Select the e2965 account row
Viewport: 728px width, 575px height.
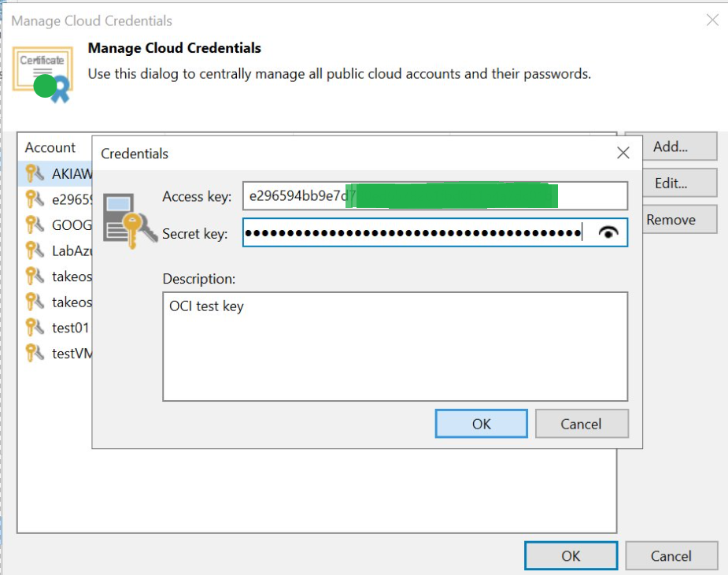pyautogui.click(x=55, y=199)
